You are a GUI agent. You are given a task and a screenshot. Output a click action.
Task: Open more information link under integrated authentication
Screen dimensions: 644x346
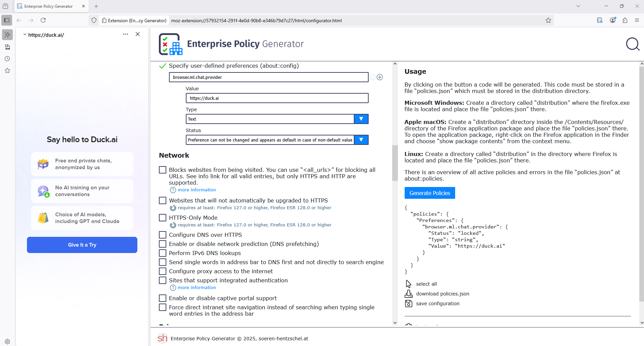(197, 288)
